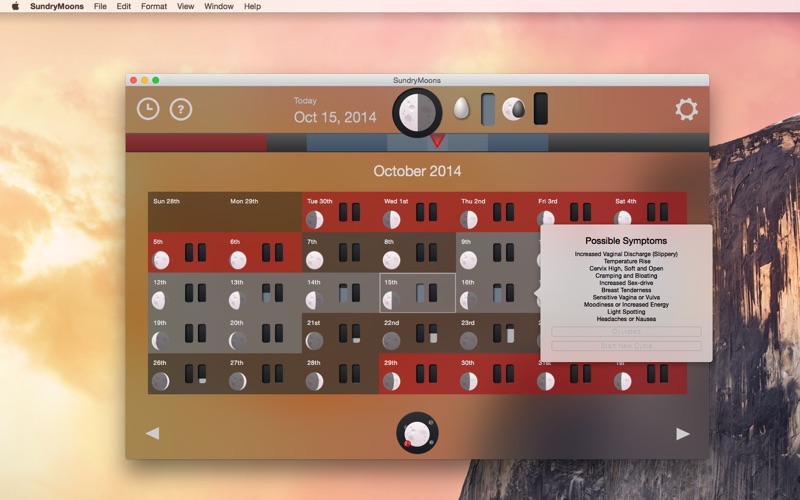Click the blue-gray fertility bar icon in the header
The height and width of the screenshot is (500, 800).
click(x=488, y=109)
